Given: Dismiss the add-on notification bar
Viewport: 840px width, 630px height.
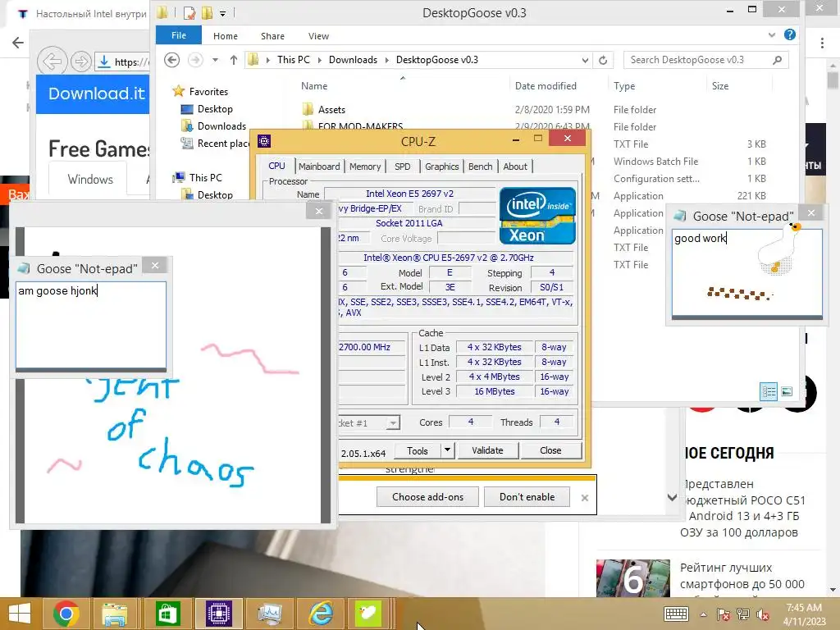Looking at the screenshot, I should tap(584, 498).
